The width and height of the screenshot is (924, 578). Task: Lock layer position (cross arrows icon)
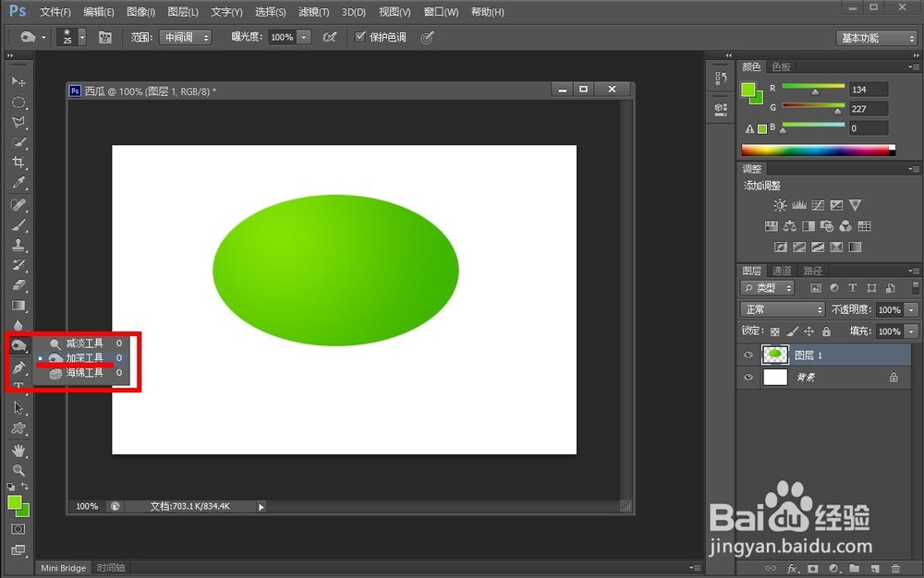(x=809, y=331)
